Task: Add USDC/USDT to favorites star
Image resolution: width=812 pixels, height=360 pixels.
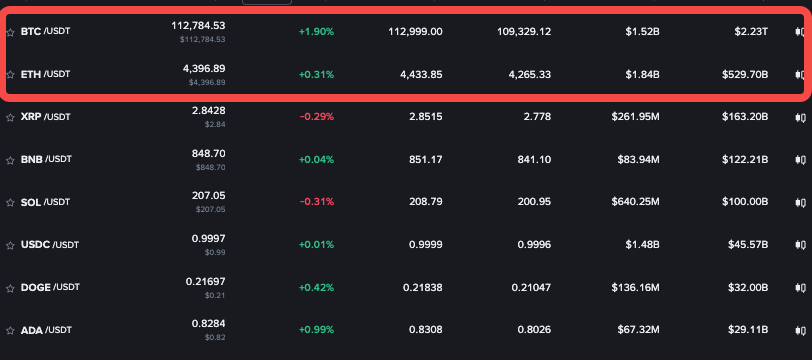Action: click(x=10, y=245)
